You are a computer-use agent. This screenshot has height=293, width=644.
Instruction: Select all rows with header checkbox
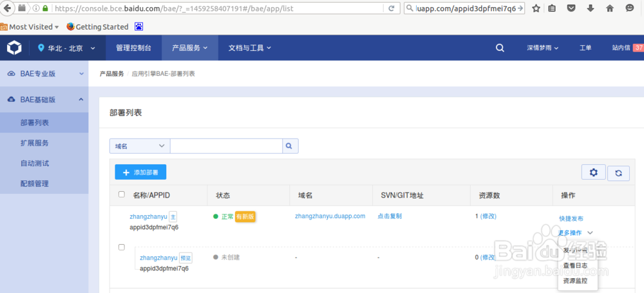(x=122, y=194)
